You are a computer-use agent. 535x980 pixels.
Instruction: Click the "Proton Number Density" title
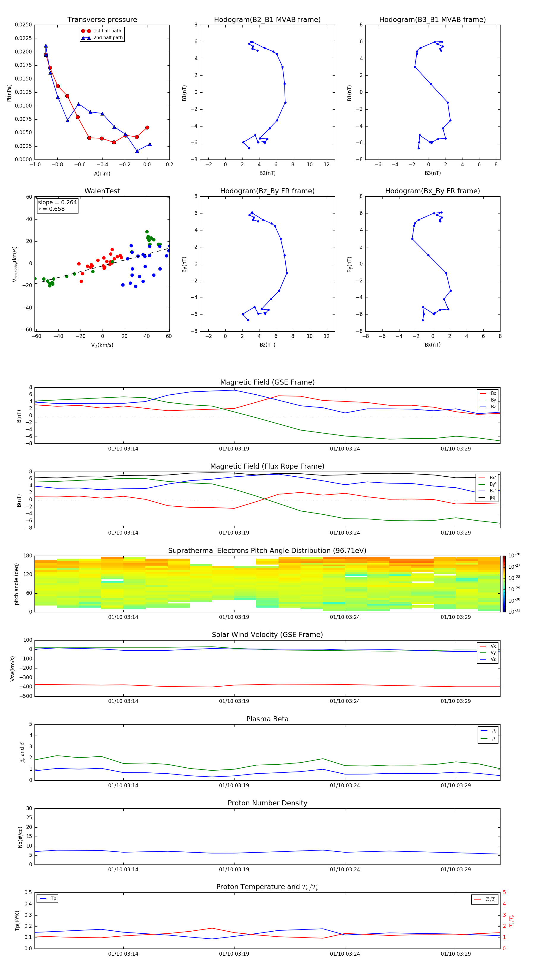point(267,803)
